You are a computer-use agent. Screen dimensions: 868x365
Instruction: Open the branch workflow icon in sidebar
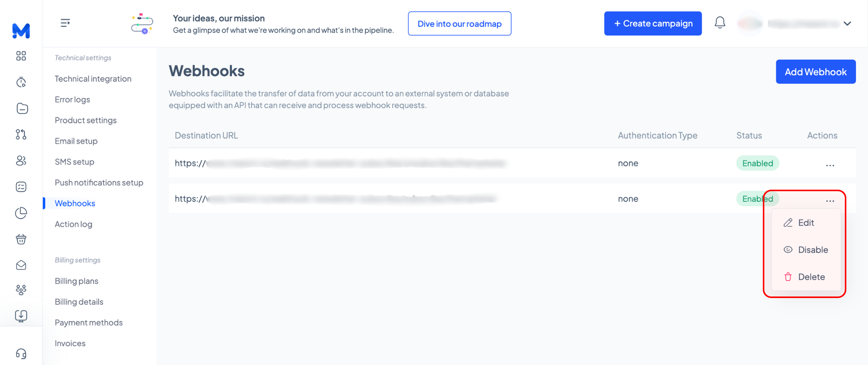(x=21, y=134)
